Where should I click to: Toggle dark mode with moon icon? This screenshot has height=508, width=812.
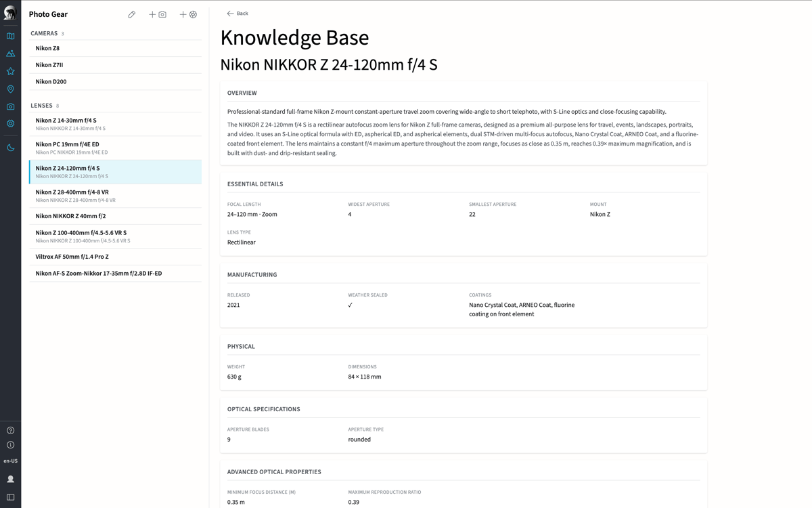tap(10, 148)
